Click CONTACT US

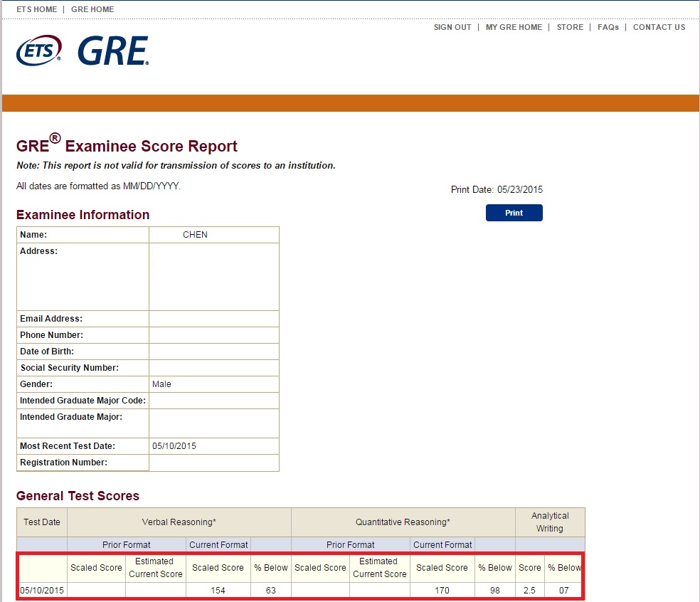(659, 27)
